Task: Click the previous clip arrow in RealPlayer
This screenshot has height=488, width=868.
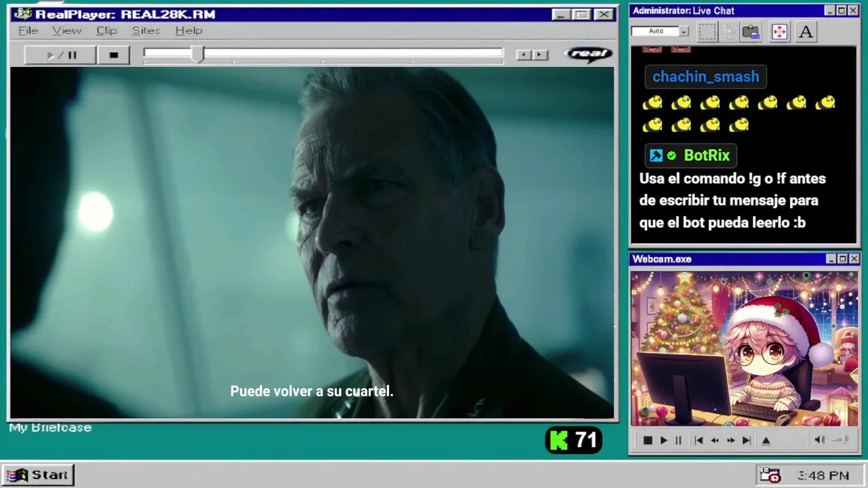Action: [x=523, y=55]
